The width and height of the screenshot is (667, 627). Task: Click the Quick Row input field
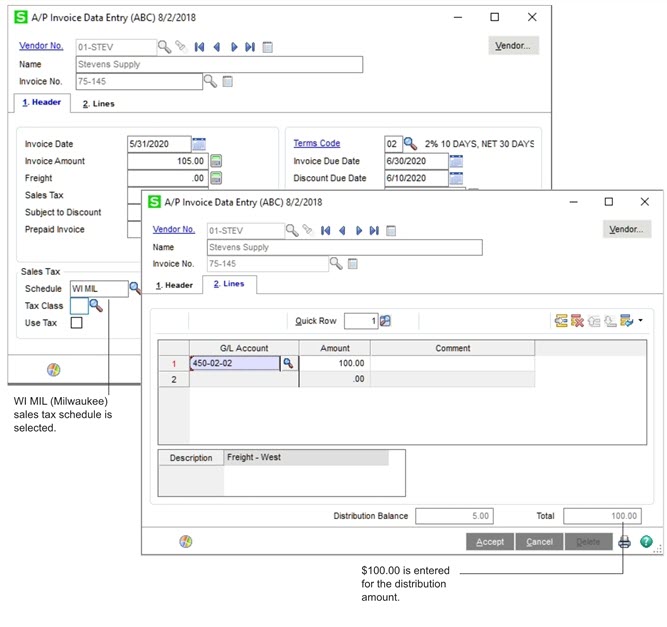[x=359, y=321]
